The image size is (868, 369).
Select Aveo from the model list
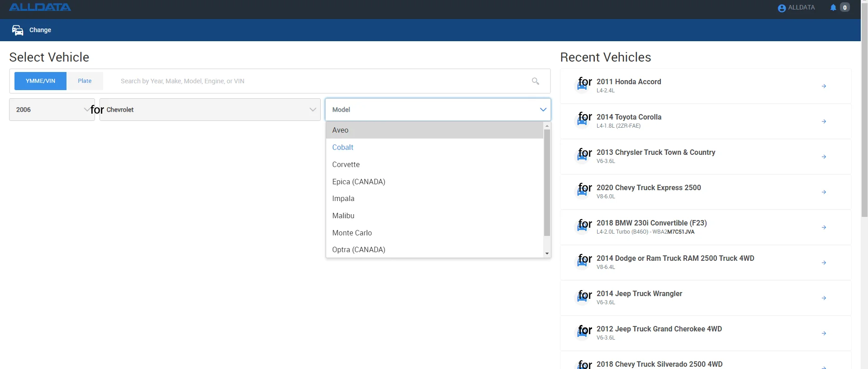click(434, 130)
